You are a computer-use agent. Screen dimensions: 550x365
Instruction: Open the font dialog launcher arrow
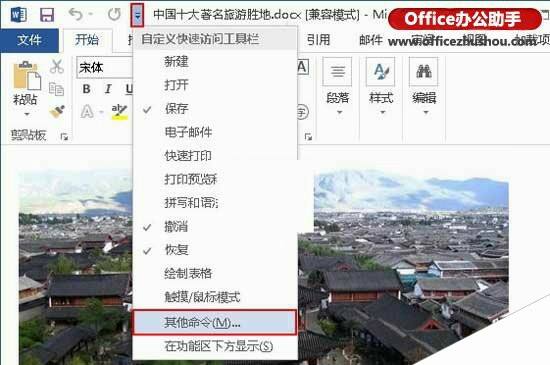click(x=308, y=137)
